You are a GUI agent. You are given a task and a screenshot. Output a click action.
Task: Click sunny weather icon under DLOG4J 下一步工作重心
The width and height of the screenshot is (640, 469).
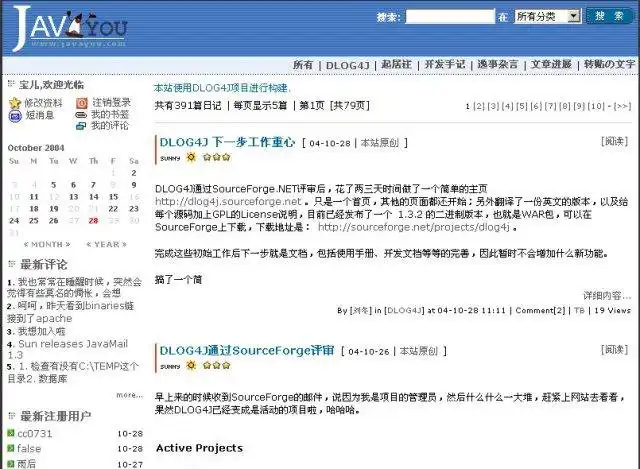click(191, 157)
